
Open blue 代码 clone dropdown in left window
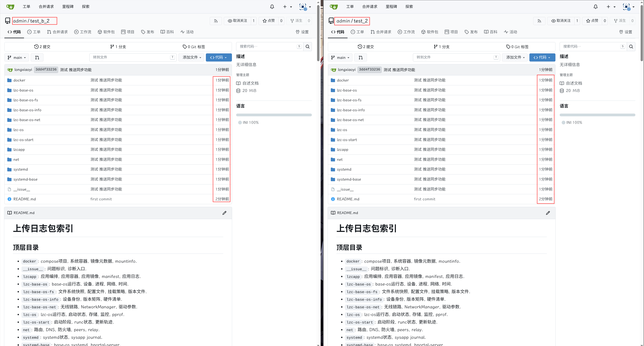click(219, 57)
